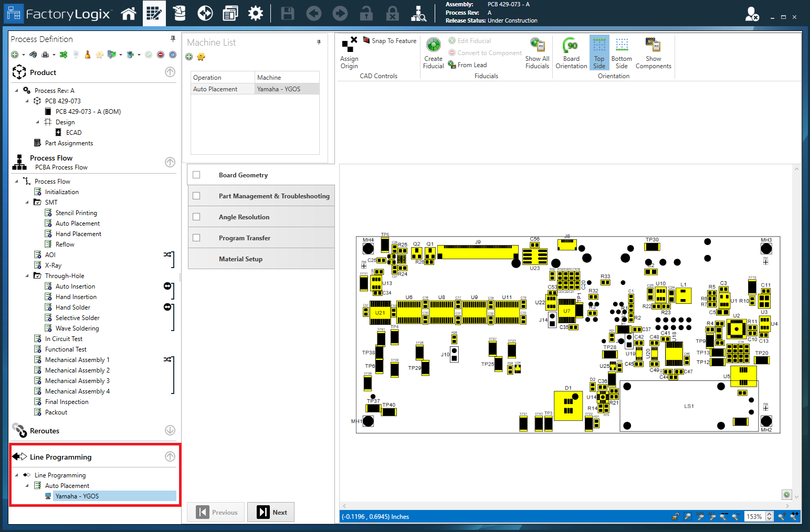Image resolution: width=810 pixels, height=532 pixels.
Task: Collapse the SMT process flow branch
Action: tap(28, 202)
